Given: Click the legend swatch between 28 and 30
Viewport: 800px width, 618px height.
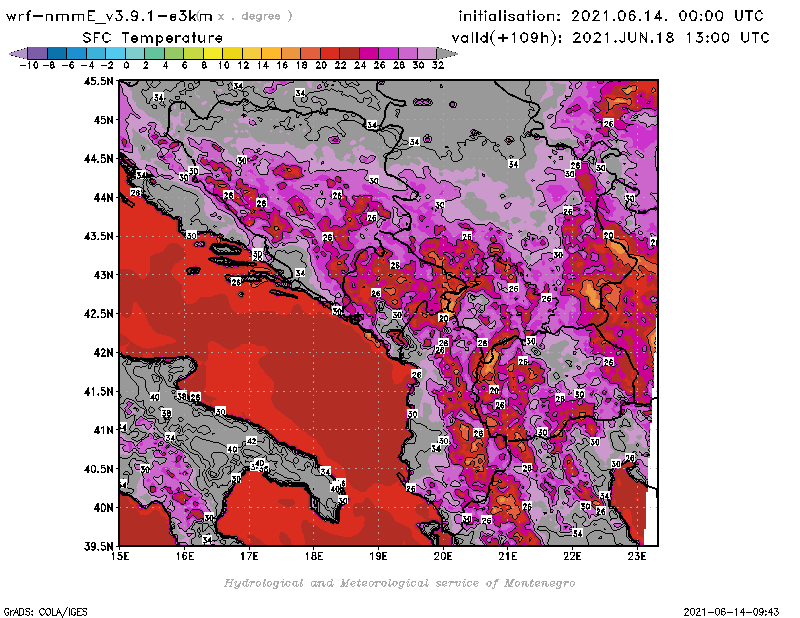Looking at the screenshot, I should 408,53.
